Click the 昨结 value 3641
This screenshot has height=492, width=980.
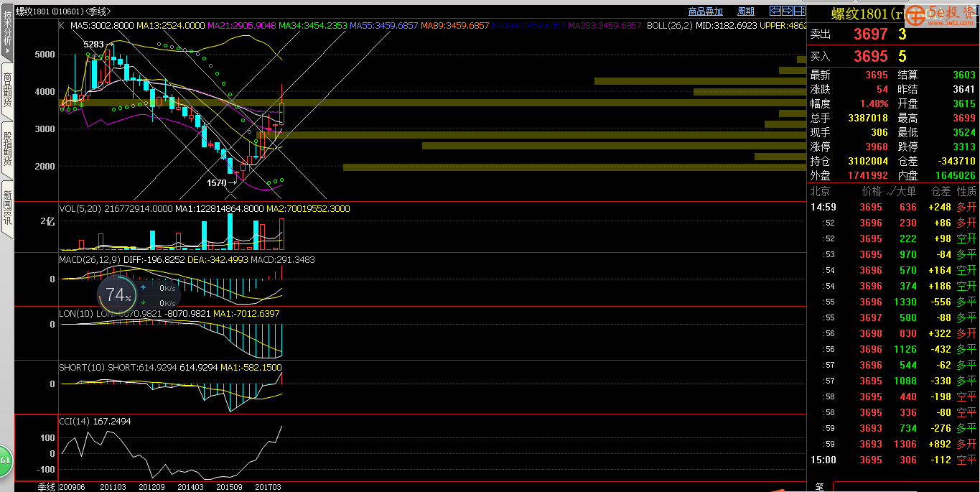coord(964,90)
